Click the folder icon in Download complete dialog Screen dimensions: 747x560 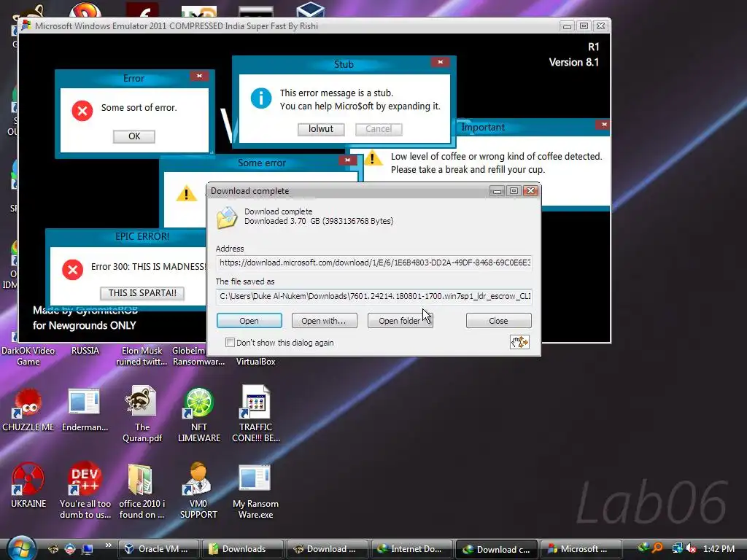[x=227, y=217]
